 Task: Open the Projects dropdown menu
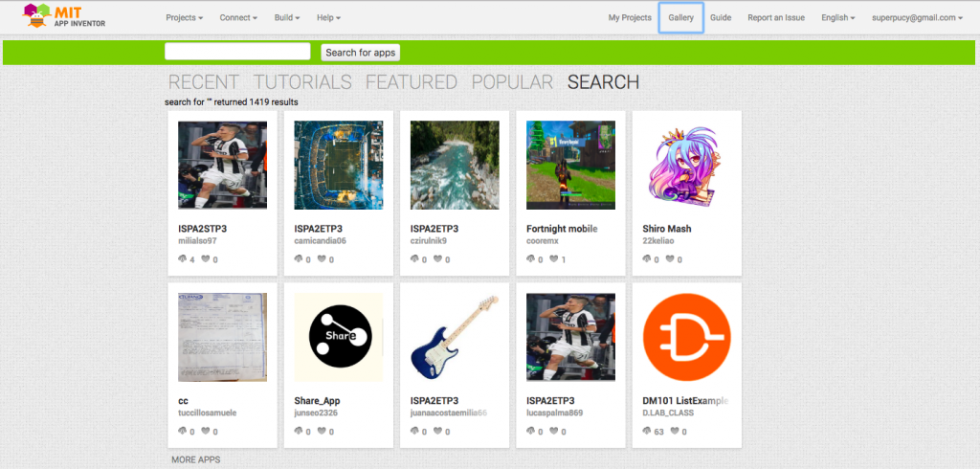point(185,17)
